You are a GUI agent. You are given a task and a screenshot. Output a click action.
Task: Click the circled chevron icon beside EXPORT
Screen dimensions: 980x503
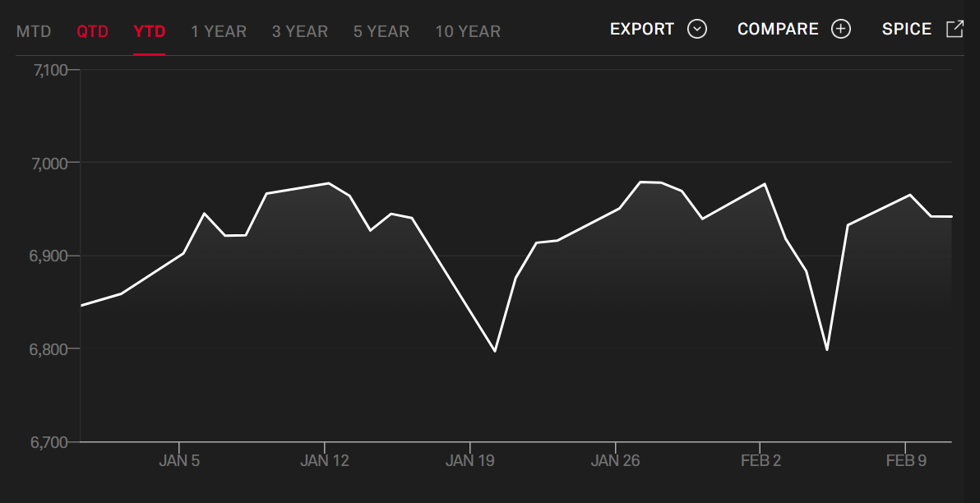697,30
